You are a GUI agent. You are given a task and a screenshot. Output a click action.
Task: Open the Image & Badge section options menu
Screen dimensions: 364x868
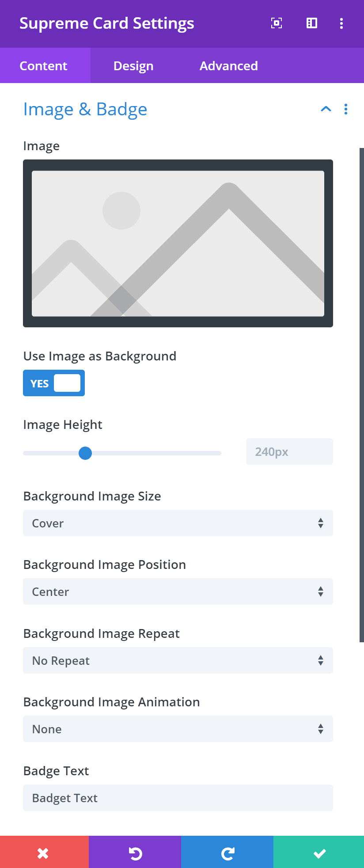click(x=346, y=109)
